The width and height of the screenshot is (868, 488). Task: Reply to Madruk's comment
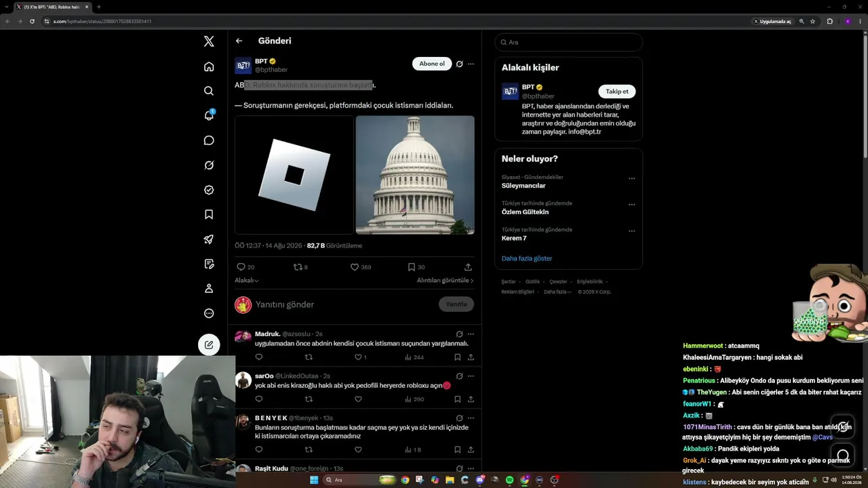[258, 357]
